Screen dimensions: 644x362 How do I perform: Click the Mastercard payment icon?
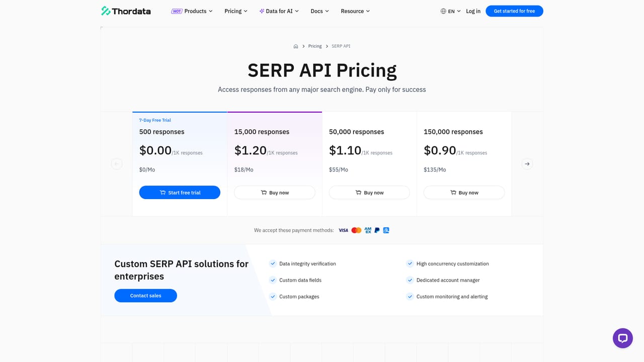[x=356, y=230]
